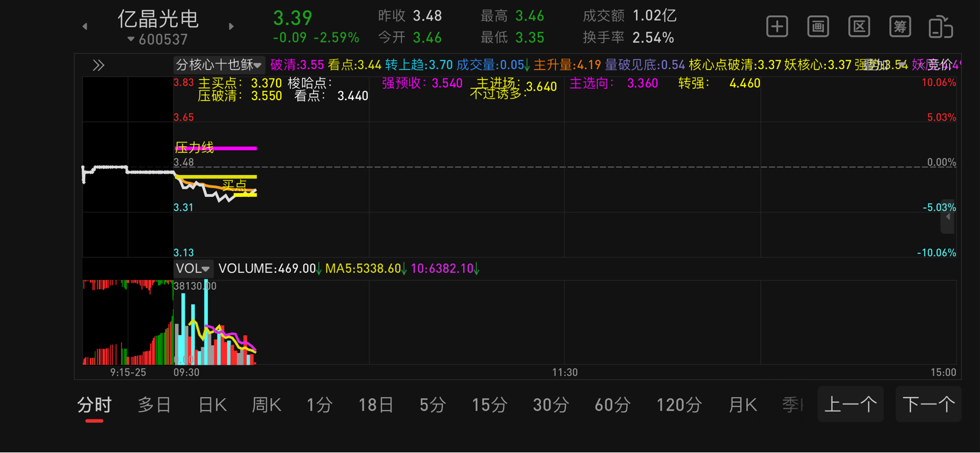This screenshot has height=453, width=980.
Task: Tap the current price 3.39
Action: 293,18
